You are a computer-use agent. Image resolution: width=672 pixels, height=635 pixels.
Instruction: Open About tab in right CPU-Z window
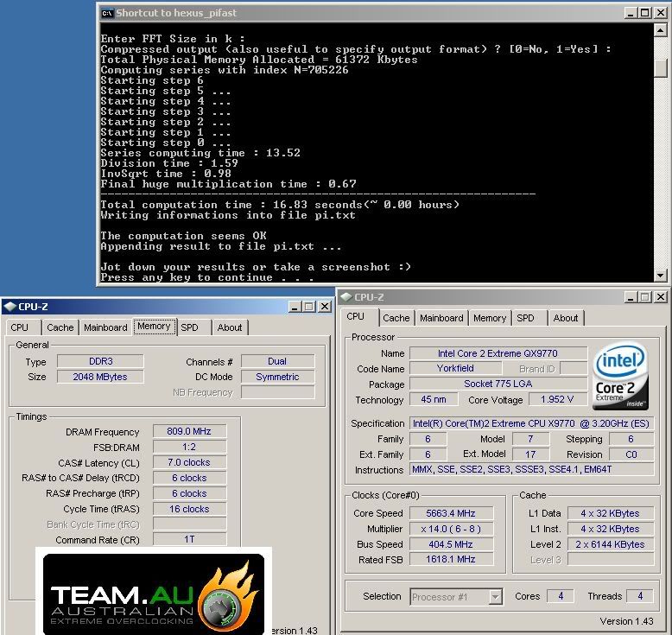click(566, 318)
